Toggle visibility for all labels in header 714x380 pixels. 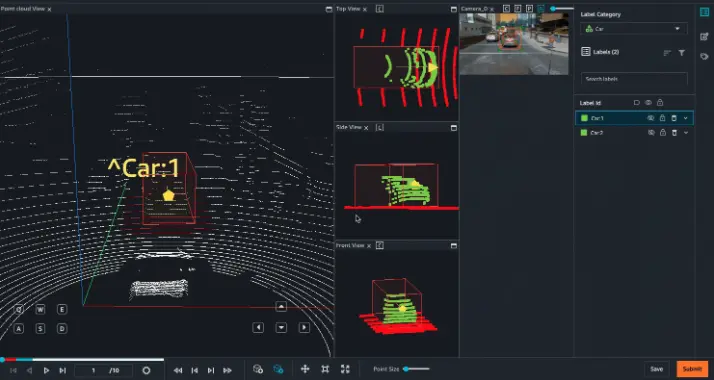tap(648, 103)
